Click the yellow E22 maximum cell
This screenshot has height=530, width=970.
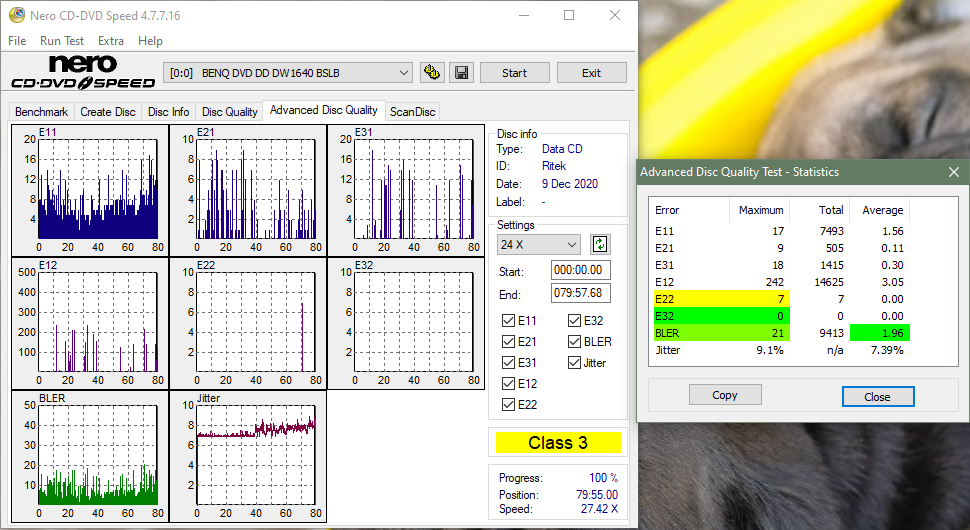tap(758, 299)
